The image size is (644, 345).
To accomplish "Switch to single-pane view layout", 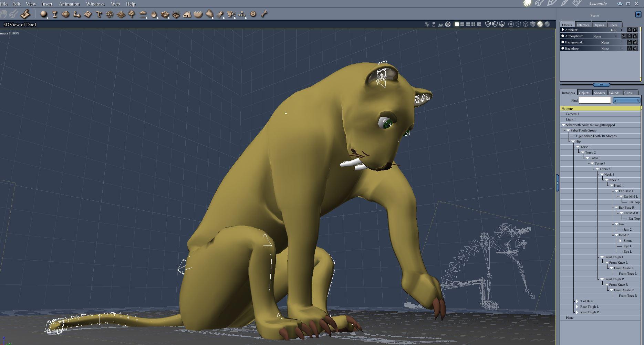I will [x=457, y=24].
